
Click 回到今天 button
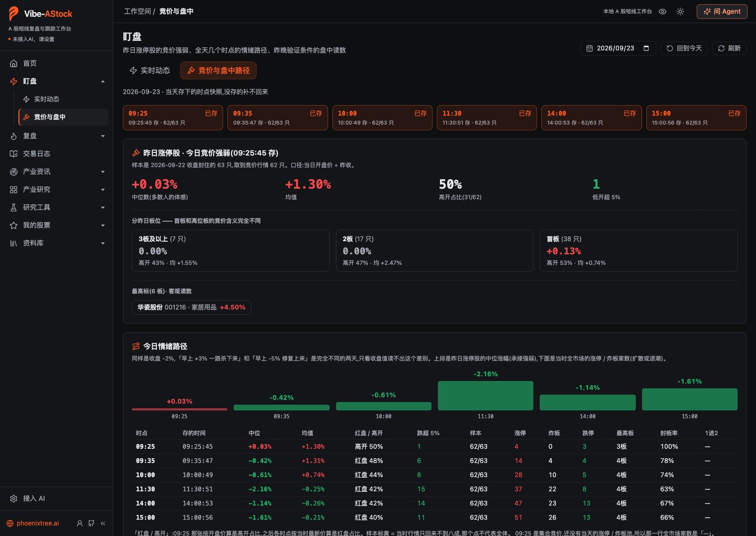tap(684, 48)
